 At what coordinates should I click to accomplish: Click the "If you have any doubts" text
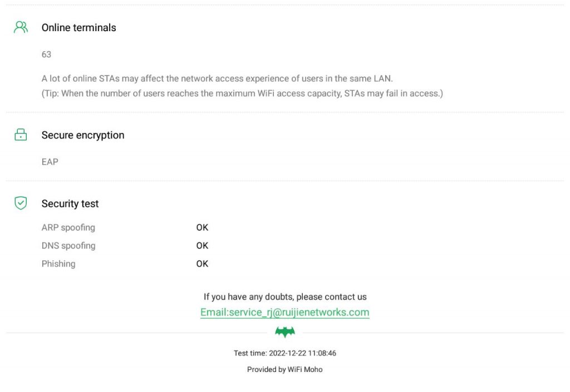click(x=285, y=297)
